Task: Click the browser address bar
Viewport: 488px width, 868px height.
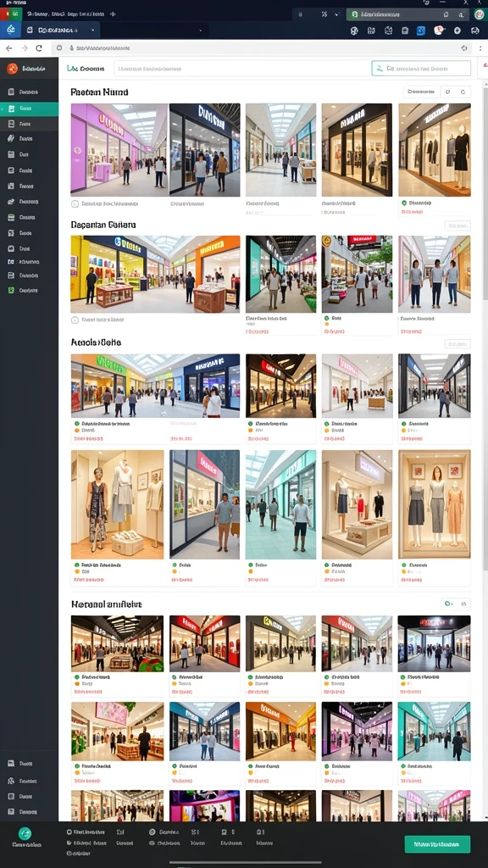Action: coord(263,48)
